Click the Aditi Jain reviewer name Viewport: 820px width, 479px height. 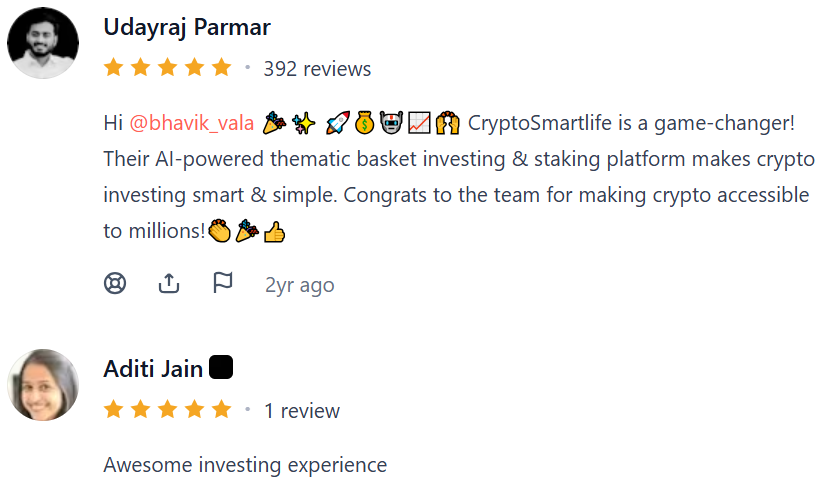pos(153,369)
